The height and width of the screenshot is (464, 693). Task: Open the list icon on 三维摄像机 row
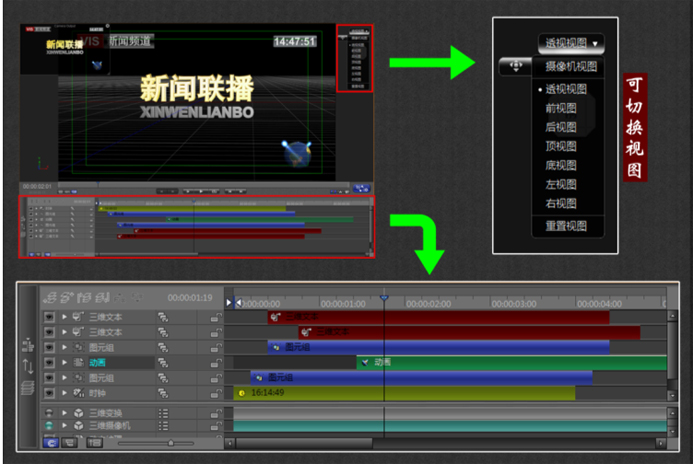(163, 426)
